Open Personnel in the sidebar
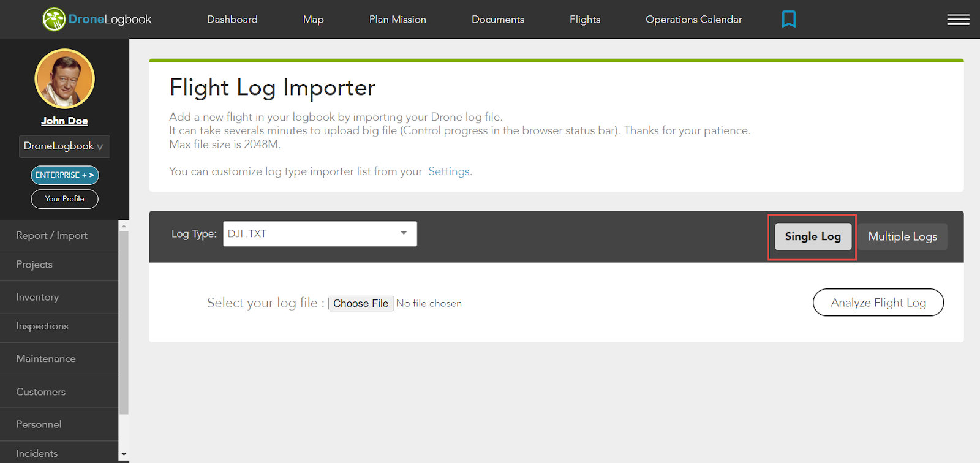Image resolution: width=980 pixels, height=463 pixels. (x=59, y=424)
